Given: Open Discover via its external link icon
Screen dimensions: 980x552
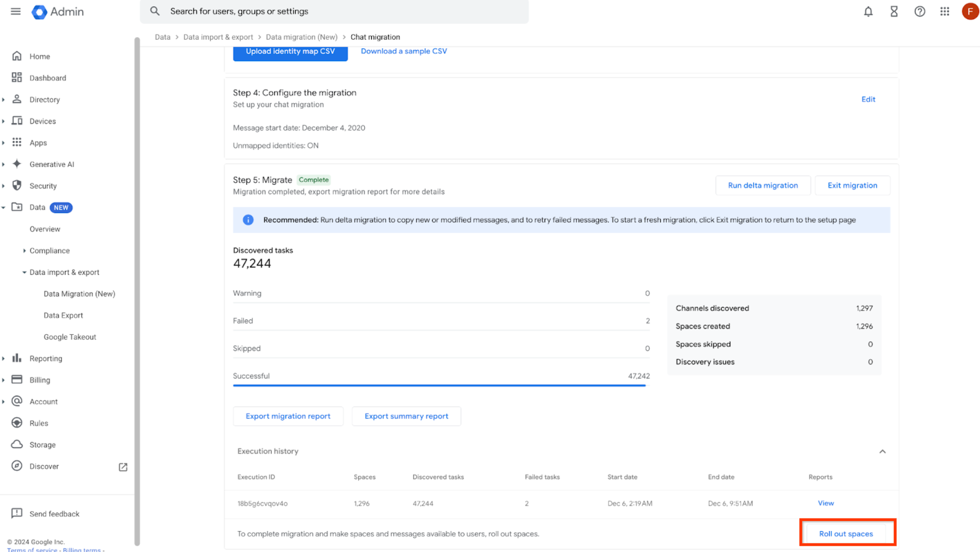Looking at the screenshot, I should [123, 467].
